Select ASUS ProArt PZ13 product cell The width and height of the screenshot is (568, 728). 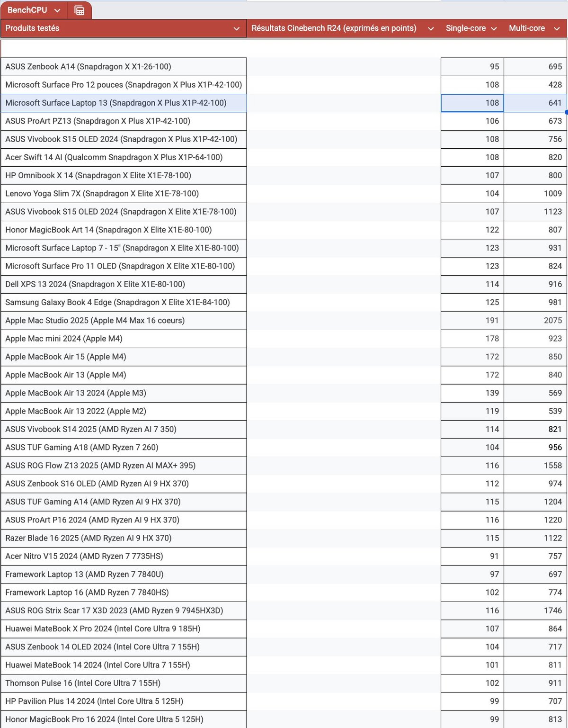pyautogui.click(x=124, y=121)
